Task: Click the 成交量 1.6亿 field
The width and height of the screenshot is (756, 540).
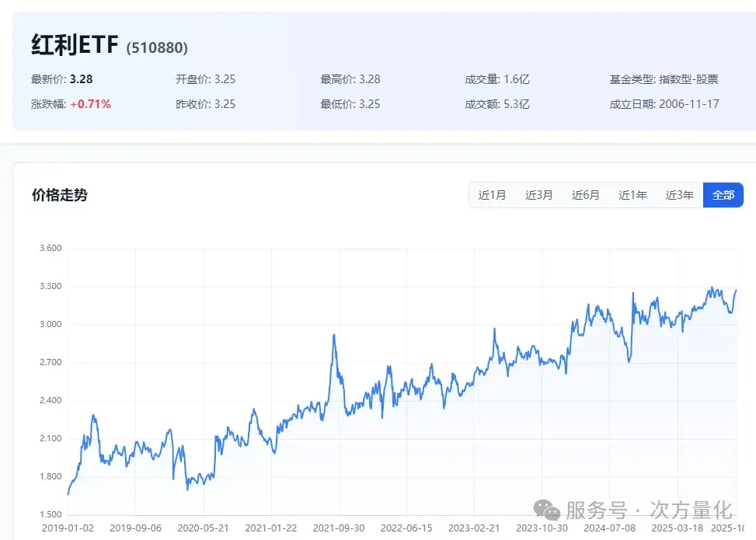Action: click(x=496, y=79)
